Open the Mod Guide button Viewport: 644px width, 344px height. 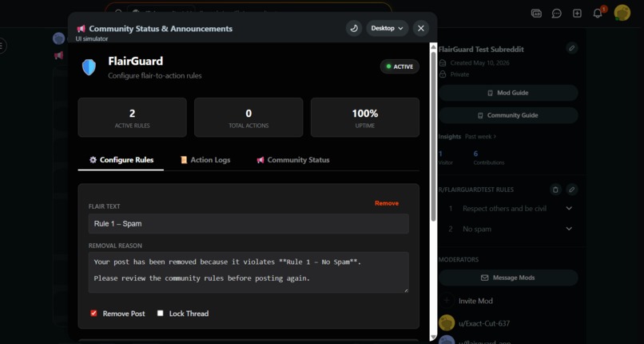pos(508,93)
